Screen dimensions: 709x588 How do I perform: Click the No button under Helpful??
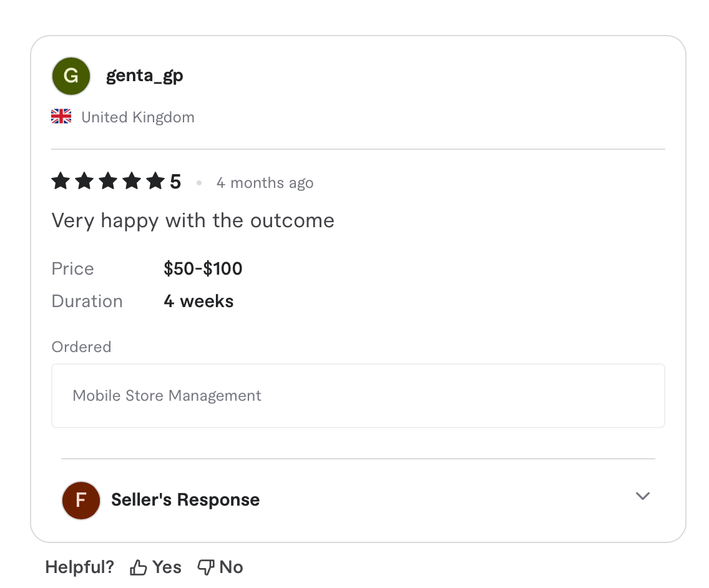[x=220, y=567]
